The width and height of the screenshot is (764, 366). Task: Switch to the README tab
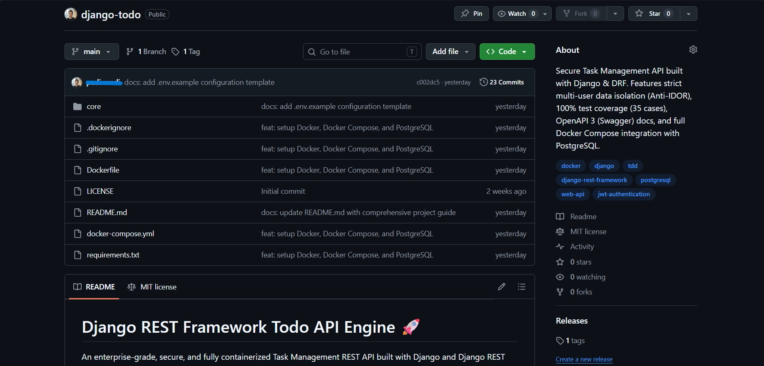(94, 287)
